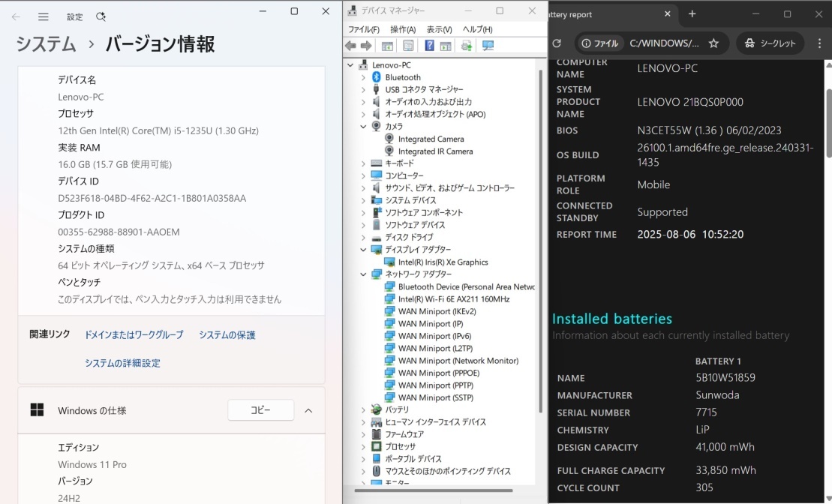This screenshot has height=504, width=832.
Task: Click show/hide action pane toolbar icon
Action: 446,46
